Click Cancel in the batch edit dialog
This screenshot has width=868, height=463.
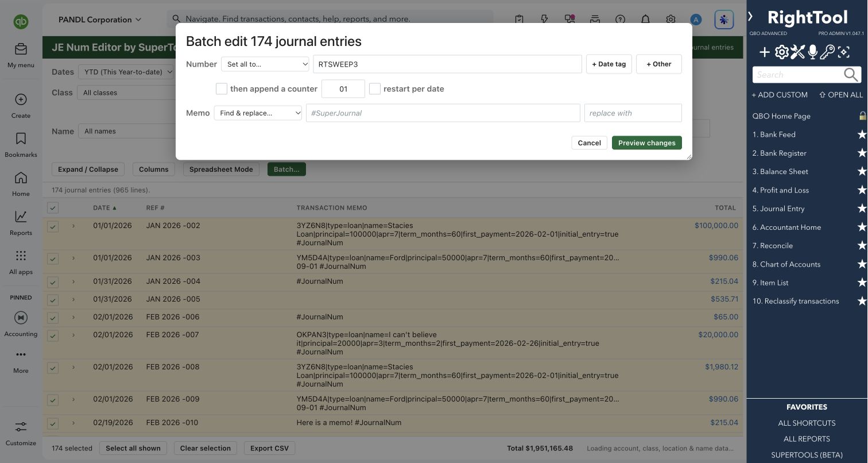click(589, 142)
